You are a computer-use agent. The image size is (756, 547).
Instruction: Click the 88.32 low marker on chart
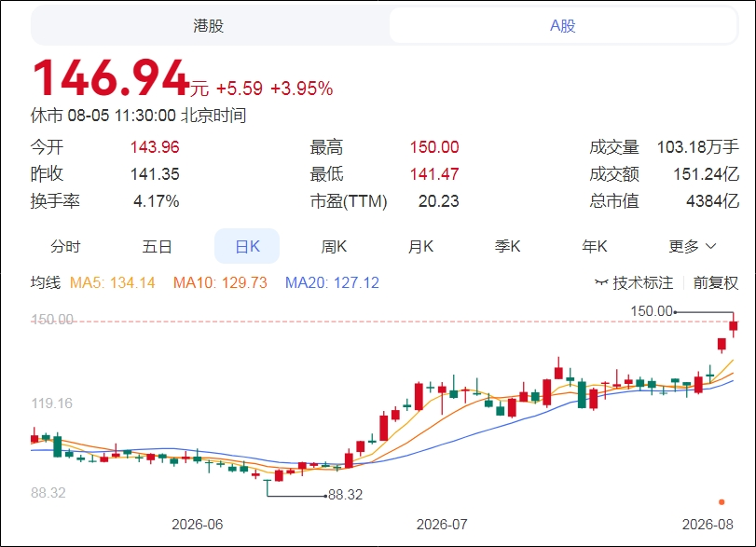tap(345, 495)
